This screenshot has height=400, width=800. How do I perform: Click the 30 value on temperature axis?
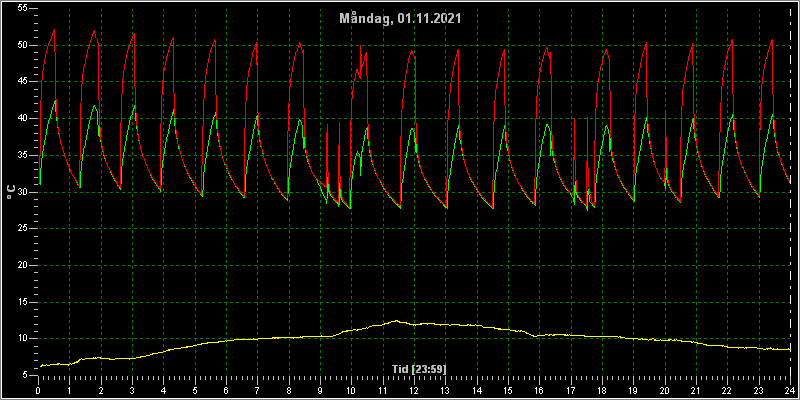point(21,192)
